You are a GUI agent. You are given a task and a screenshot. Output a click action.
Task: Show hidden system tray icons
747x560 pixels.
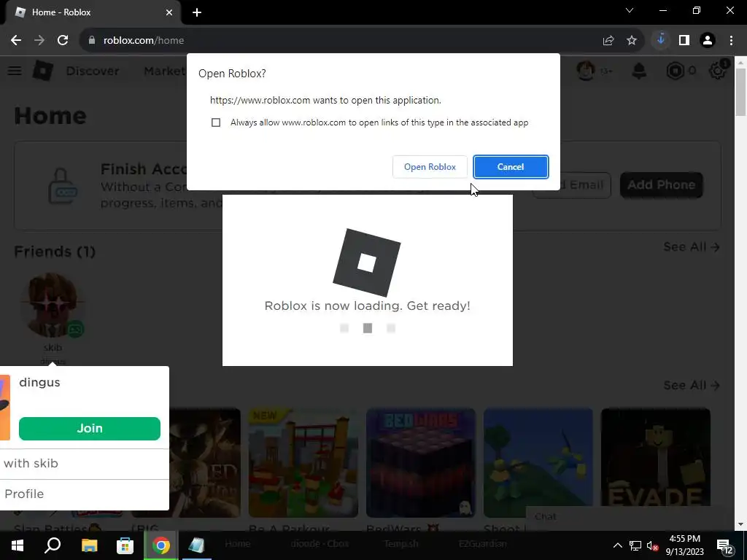(617, 545)
